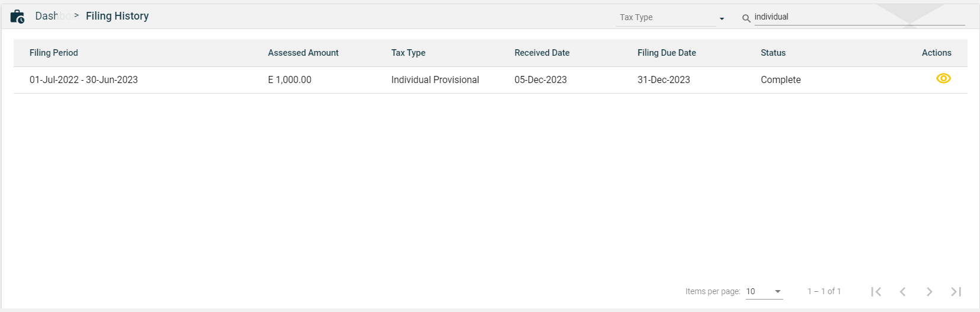Click the Complete status cell
This screenshot has width=980, height=312.
[x=780, y=80]
